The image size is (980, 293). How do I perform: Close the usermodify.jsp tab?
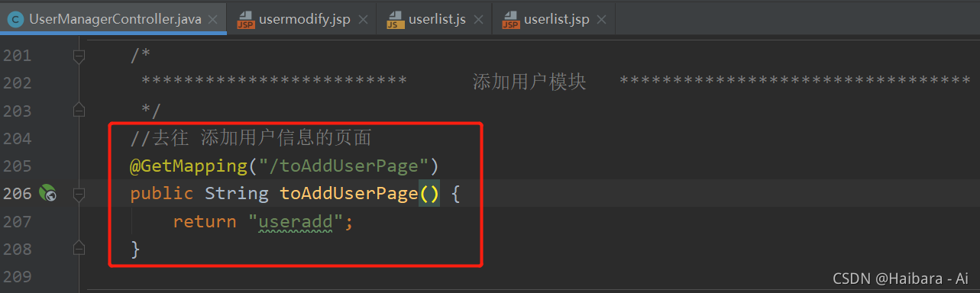pyautogui.click(x=362, y=19)
